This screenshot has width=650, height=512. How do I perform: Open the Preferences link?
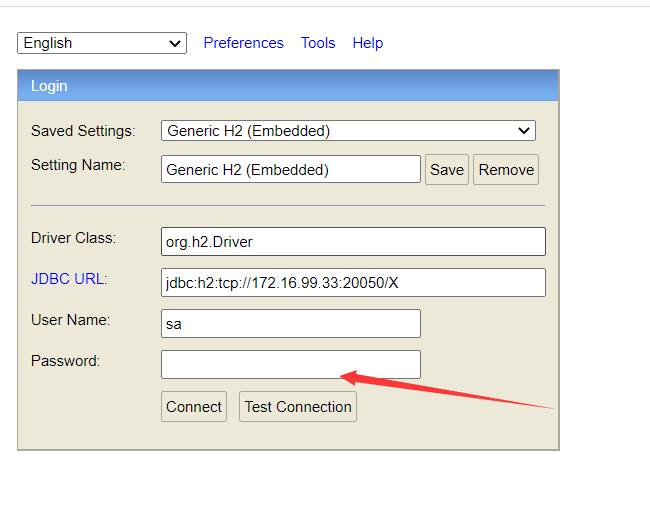[x=243, y=43]
